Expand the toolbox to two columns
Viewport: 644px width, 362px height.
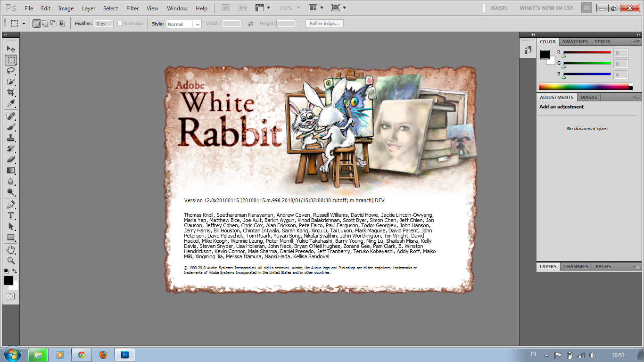[x=6, y=35]
